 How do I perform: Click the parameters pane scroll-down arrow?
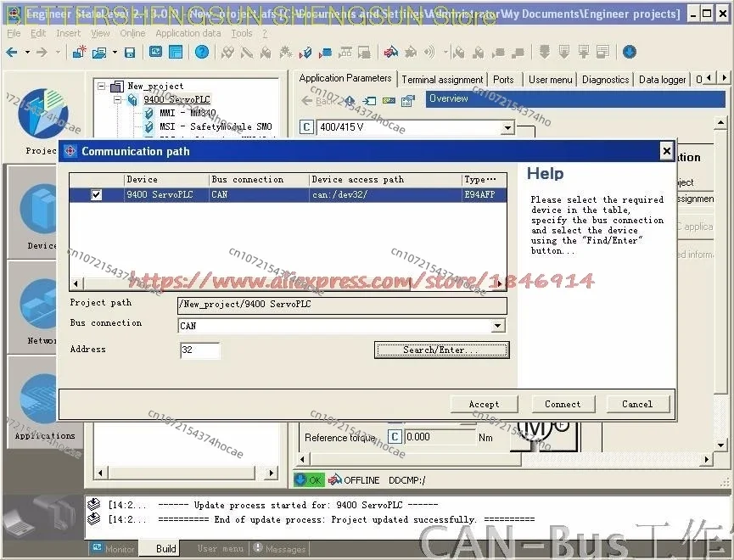(x=720, y=445)
